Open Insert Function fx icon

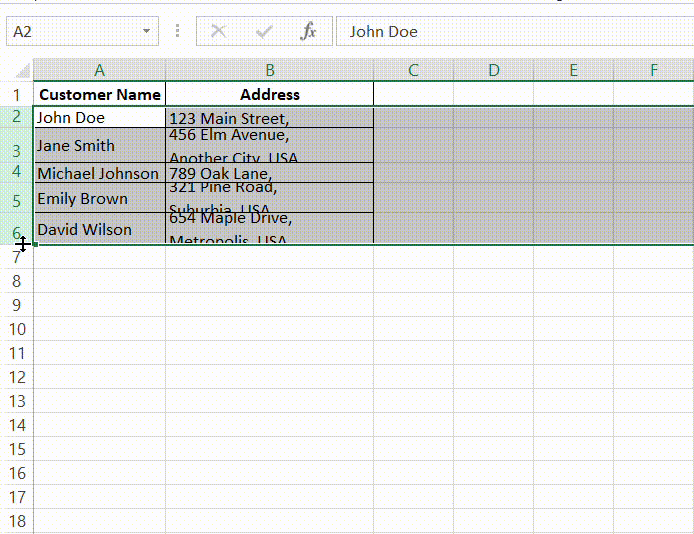coord(308,31)
